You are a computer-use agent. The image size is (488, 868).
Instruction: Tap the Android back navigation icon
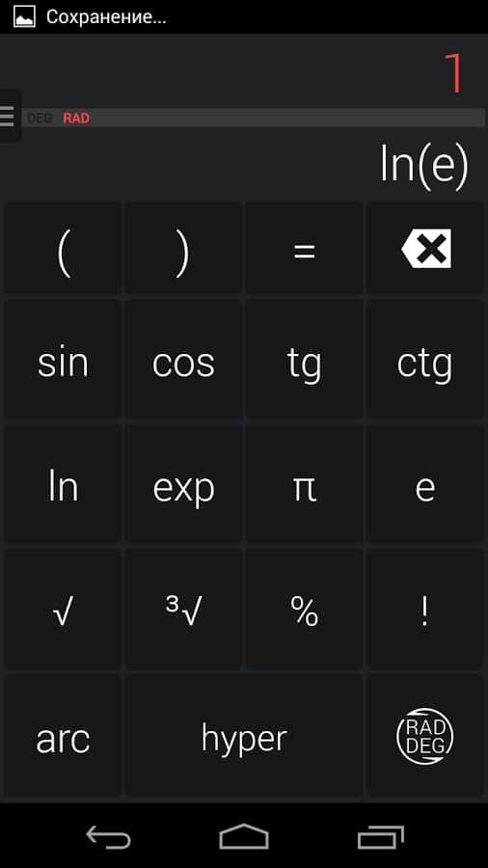click(108, 836)
